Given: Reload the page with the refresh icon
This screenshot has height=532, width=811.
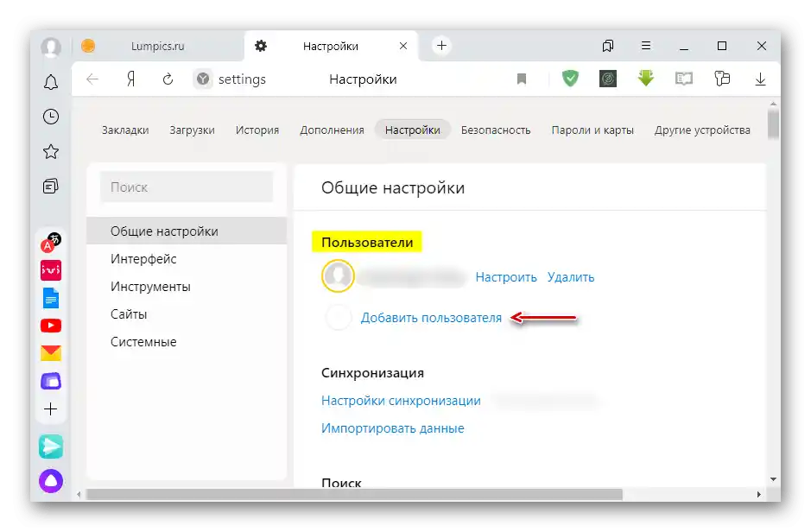Looking at the screenshot, I should coord(167,79).
